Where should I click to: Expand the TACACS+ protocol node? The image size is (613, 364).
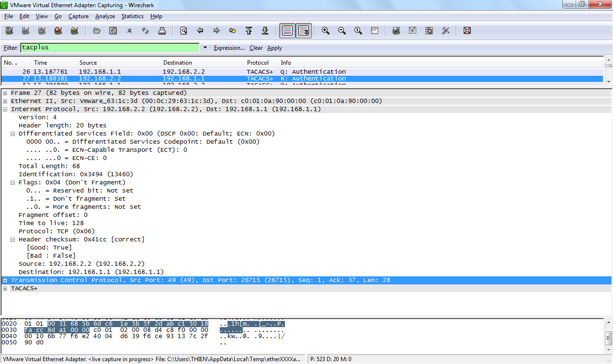tap(5, 288)
